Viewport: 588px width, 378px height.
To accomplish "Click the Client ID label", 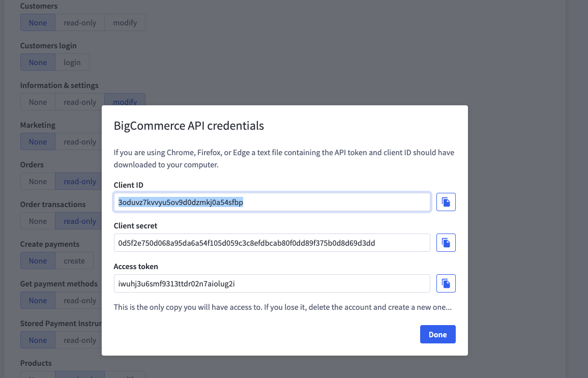I will pyautogui.click(x=128, y=185).
